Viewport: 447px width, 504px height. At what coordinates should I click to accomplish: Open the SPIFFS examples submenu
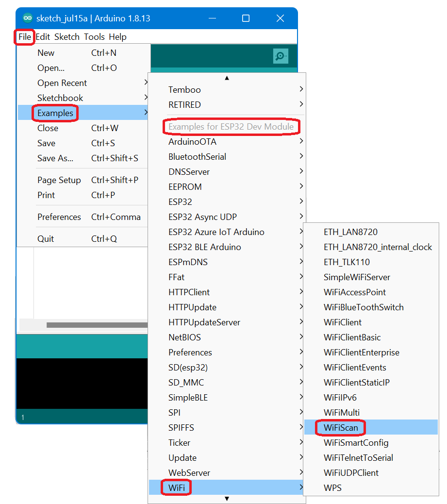point(227,428)
